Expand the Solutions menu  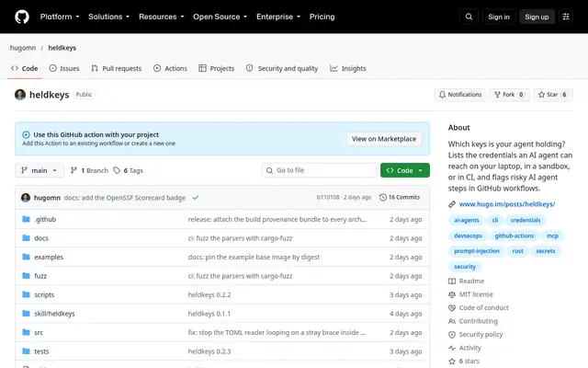[x=108, y=17]
